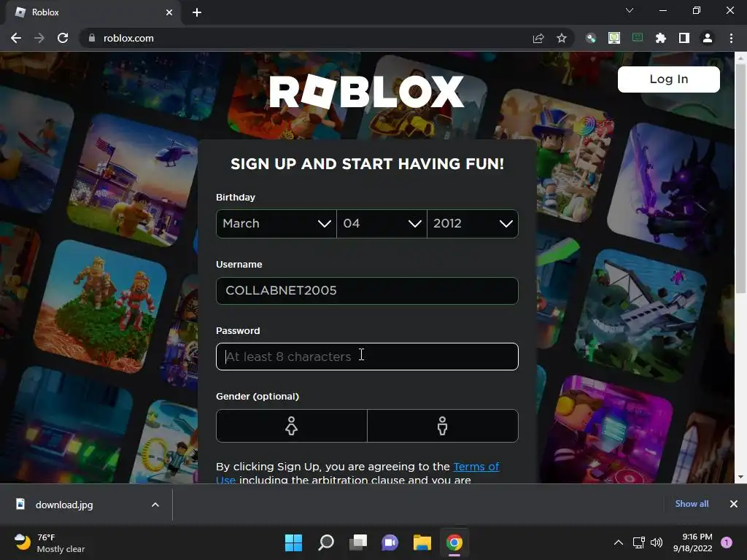Share this page icon in address bar

point(538,38)
